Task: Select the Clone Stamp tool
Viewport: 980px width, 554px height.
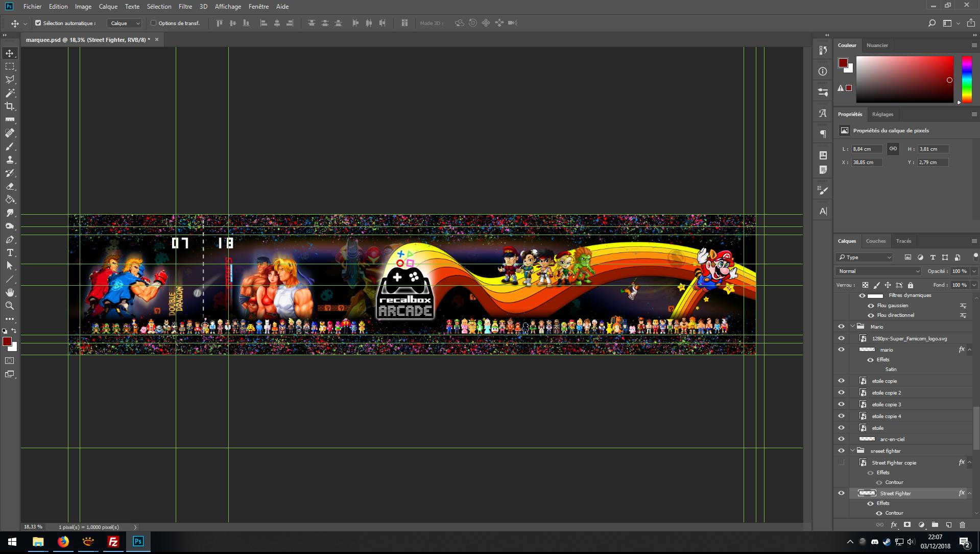Action: pyautogui.click(x=10, y=160)
